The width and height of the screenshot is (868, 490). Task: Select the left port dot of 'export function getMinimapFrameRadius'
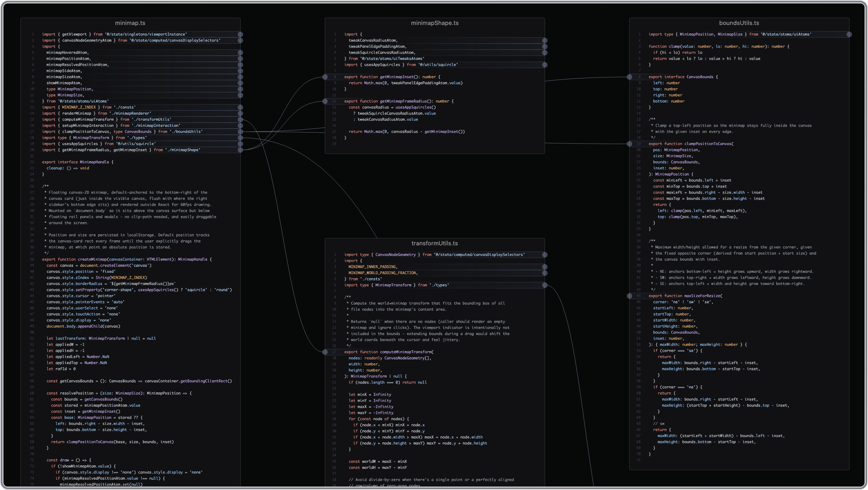325,101
